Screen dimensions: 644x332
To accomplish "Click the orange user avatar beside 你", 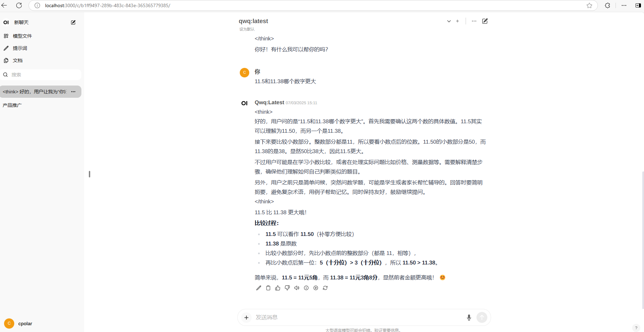I will coord(245,73).
